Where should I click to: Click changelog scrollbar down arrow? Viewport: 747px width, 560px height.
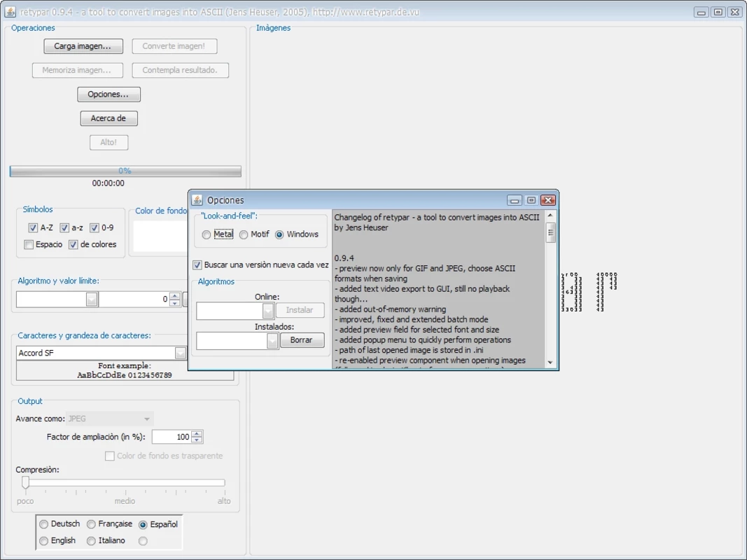(550, 363)
